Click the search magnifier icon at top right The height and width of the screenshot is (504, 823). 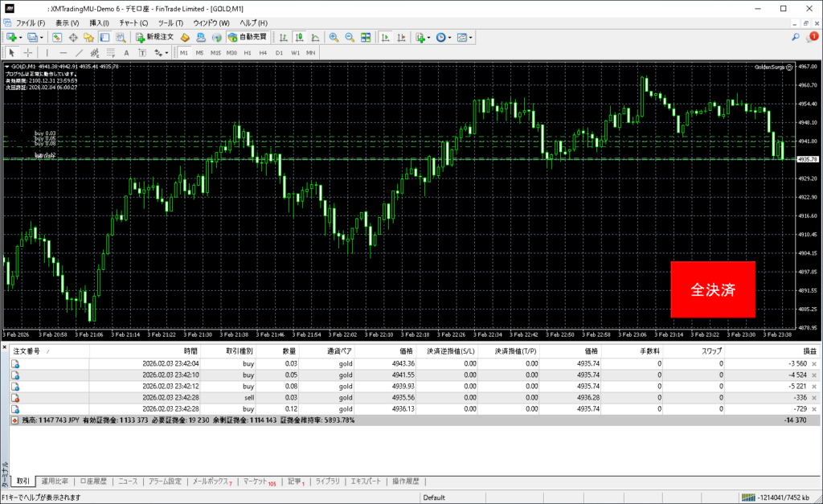(795, 37)
